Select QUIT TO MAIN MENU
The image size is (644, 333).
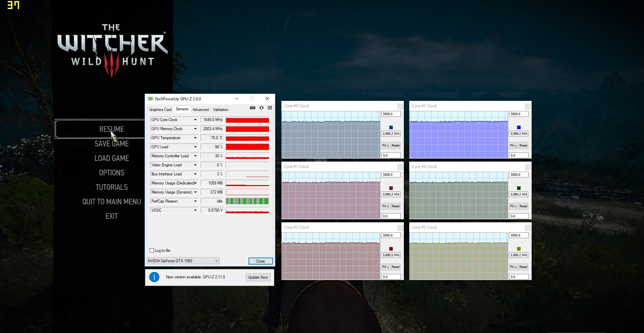pyautogui.click(x=112, y=202)
